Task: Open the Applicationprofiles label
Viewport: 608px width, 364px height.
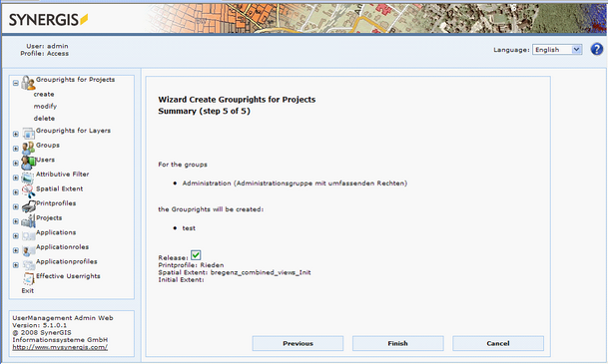Action: pyautogui.click(x=67, y=261)
